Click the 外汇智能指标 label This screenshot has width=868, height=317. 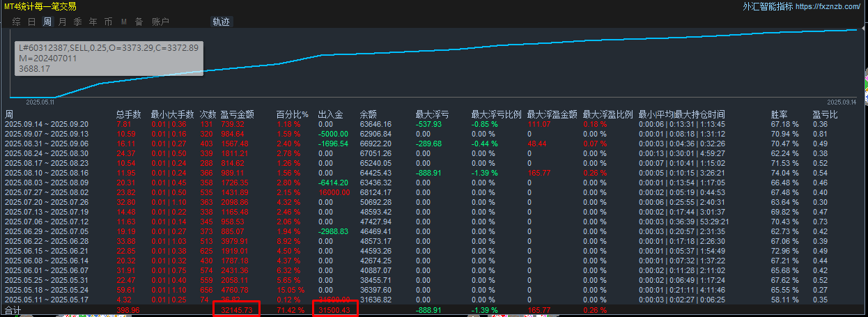point(768,6)
